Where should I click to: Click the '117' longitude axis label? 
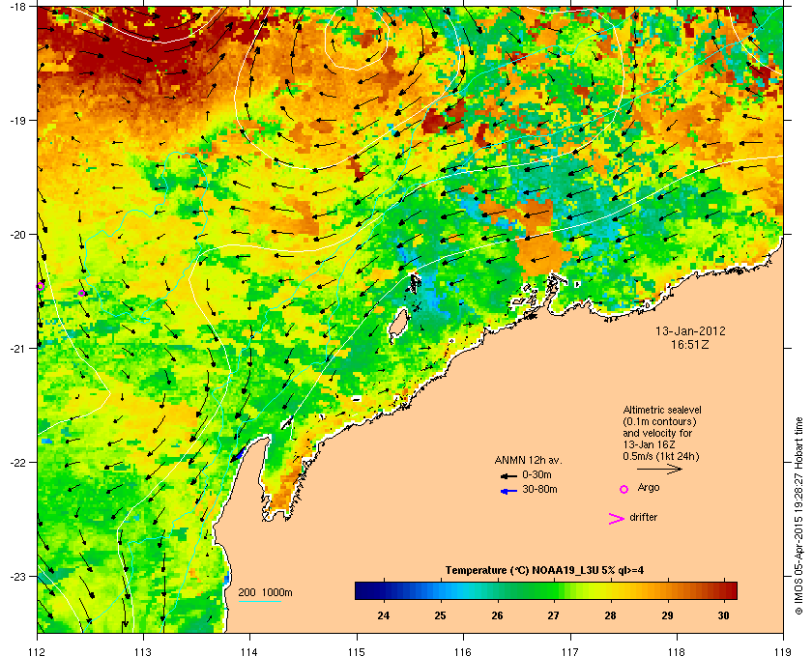tap(570, 651)
